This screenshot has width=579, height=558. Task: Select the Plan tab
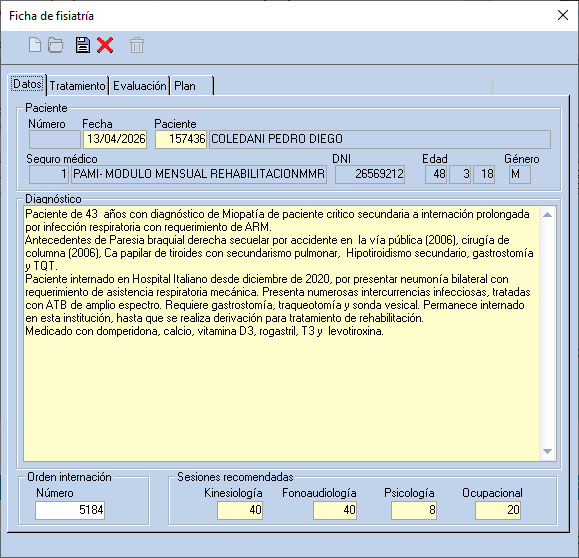coord(192,86)
